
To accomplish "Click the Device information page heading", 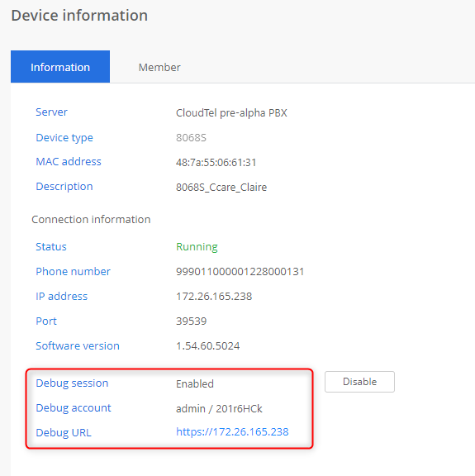I will [79, 16].
